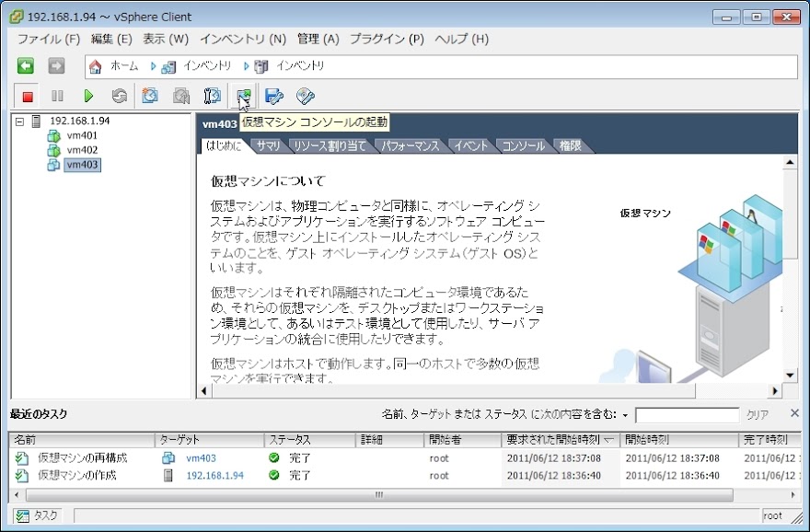Click the Home icon in breadcrumb bar
This screenshot has width=810, height=532.
[95, 66]
